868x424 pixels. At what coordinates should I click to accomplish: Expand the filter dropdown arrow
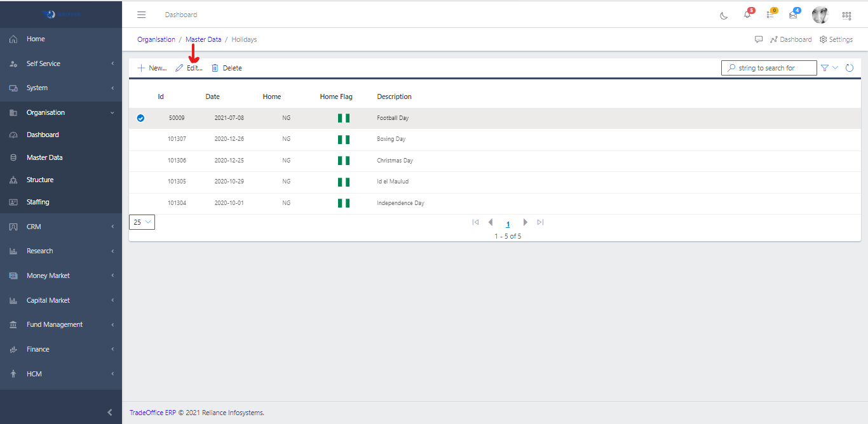click(x=836, y=68)
